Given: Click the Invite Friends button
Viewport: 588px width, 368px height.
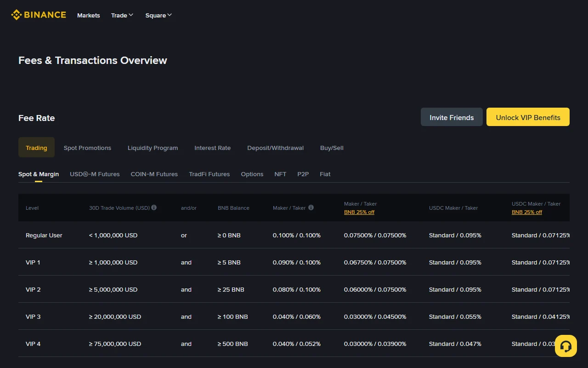Looking at the screenshot, I should (452, 117).
